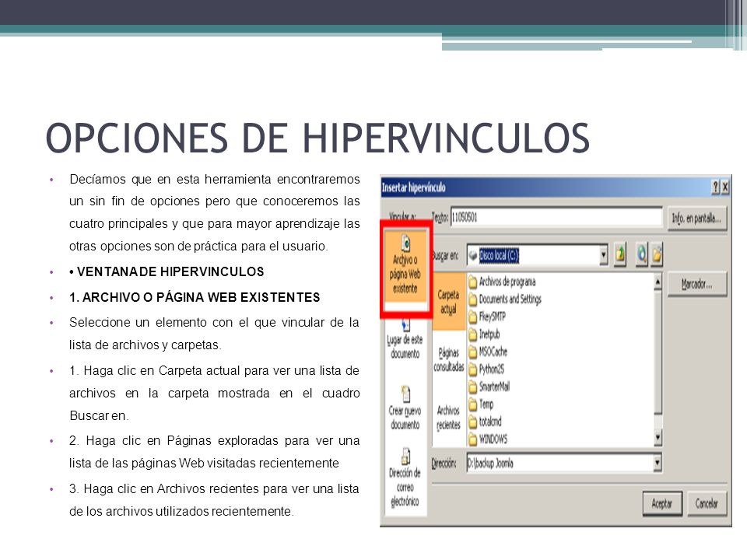
Task: Click the Marcador button
Action: tap(697, 285)
